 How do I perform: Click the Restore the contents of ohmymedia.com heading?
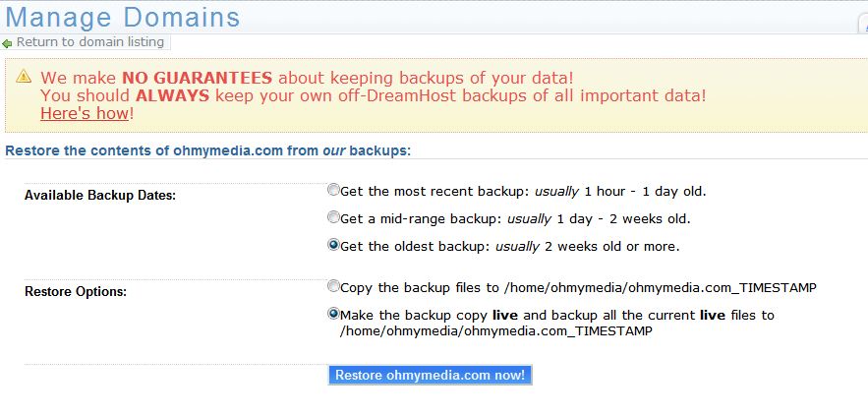(x=208, y=150)
